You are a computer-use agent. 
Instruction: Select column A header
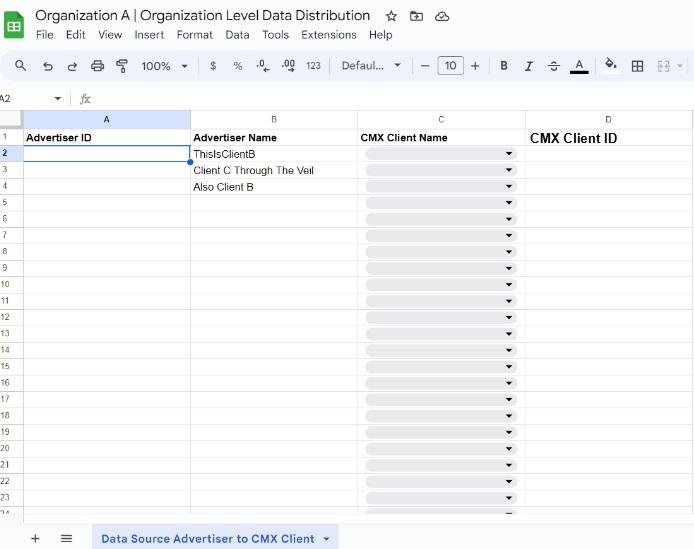[x=107, y=120]
